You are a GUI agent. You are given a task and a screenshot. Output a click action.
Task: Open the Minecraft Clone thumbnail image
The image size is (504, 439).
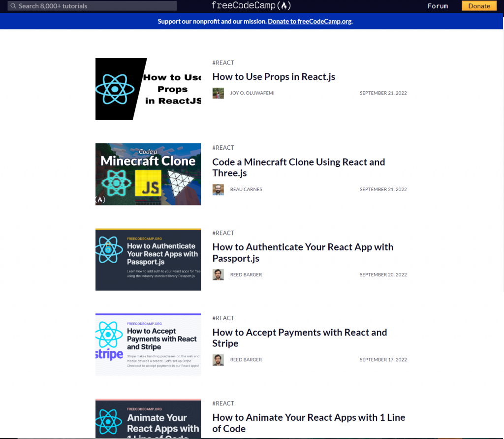tap(148, 174)
